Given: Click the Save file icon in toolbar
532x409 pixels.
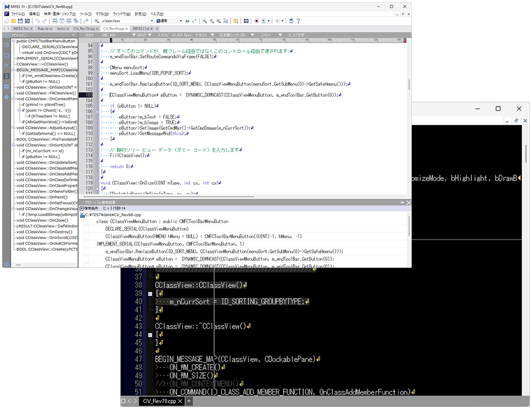Looking at the screenshot, I should tap(20, 21).
